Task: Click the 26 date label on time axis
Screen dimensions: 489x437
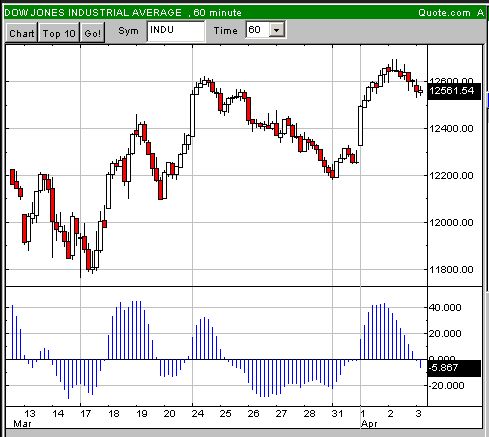Action: (253, 414)
